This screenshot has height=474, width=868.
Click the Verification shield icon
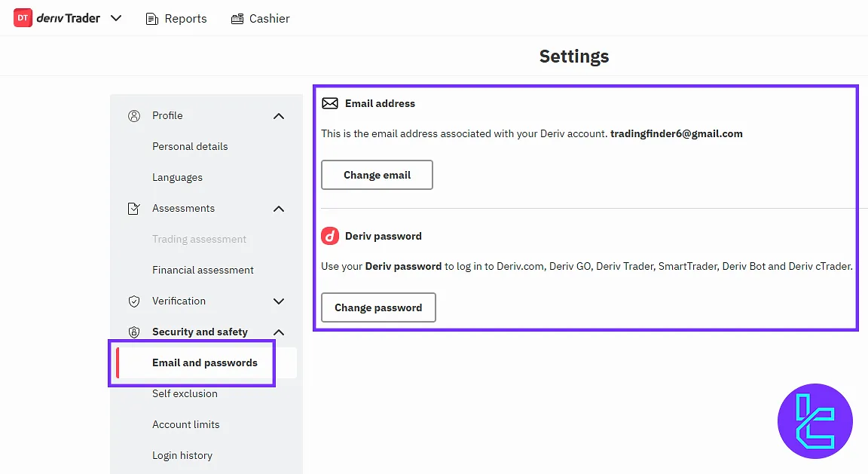pos(134,301)
